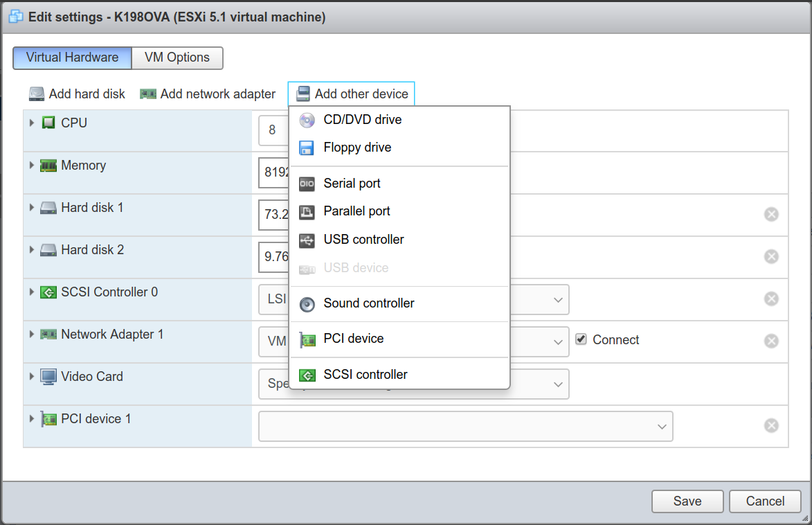Open the SCSI Controller 0 type dropdown

point(558,299)
